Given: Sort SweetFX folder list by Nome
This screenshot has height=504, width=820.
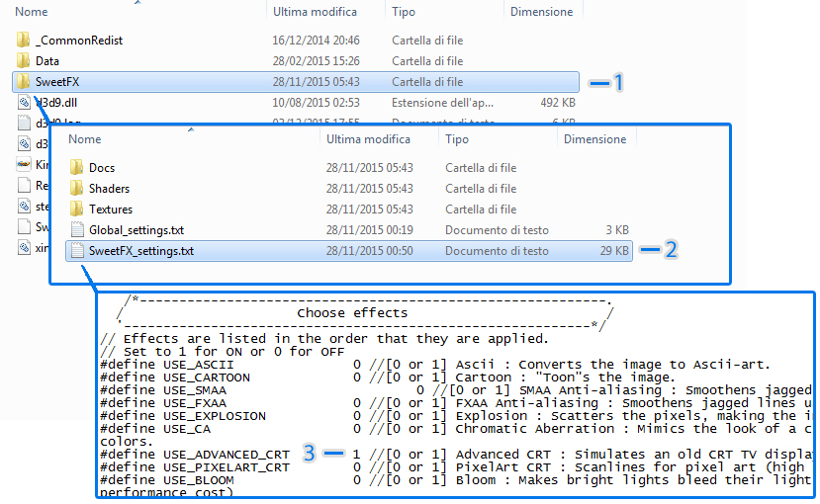Looking at the screenshot, I should click(x=85, y=139).
